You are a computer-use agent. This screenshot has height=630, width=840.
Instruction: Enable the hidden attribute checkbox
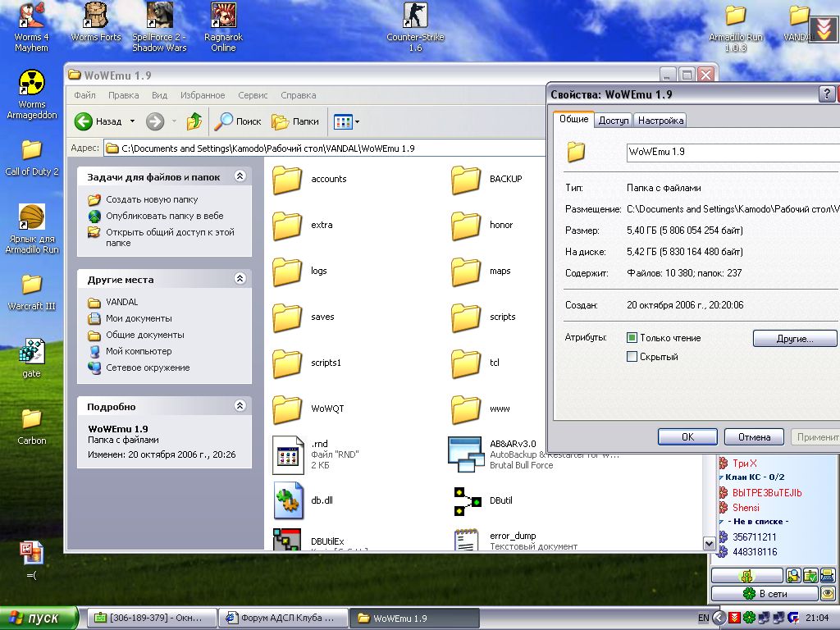(x=632, y=357)
